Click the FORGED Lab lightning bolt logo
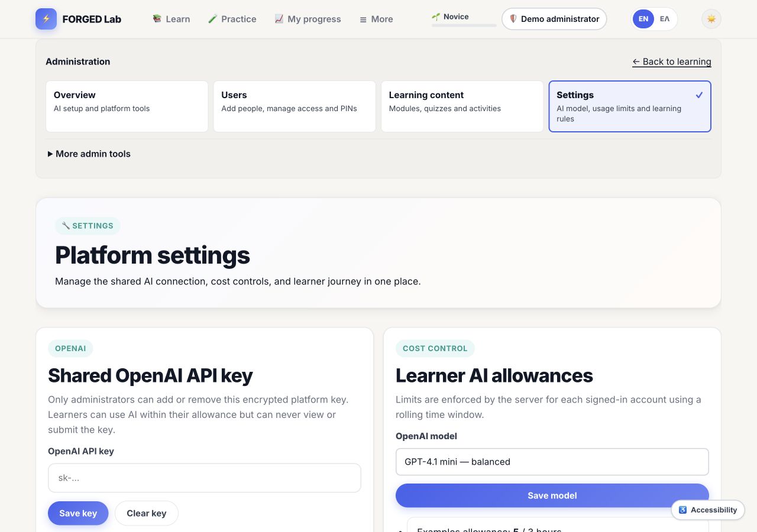 coord(46,19)
